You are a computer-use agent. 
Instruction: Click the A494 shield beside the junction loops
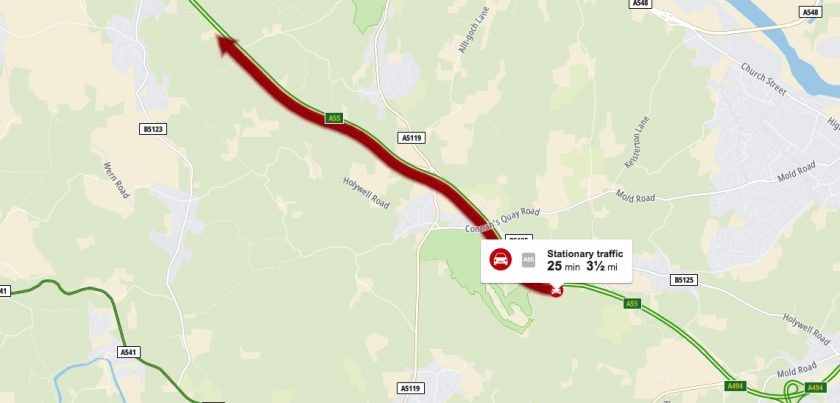point(815,386)
